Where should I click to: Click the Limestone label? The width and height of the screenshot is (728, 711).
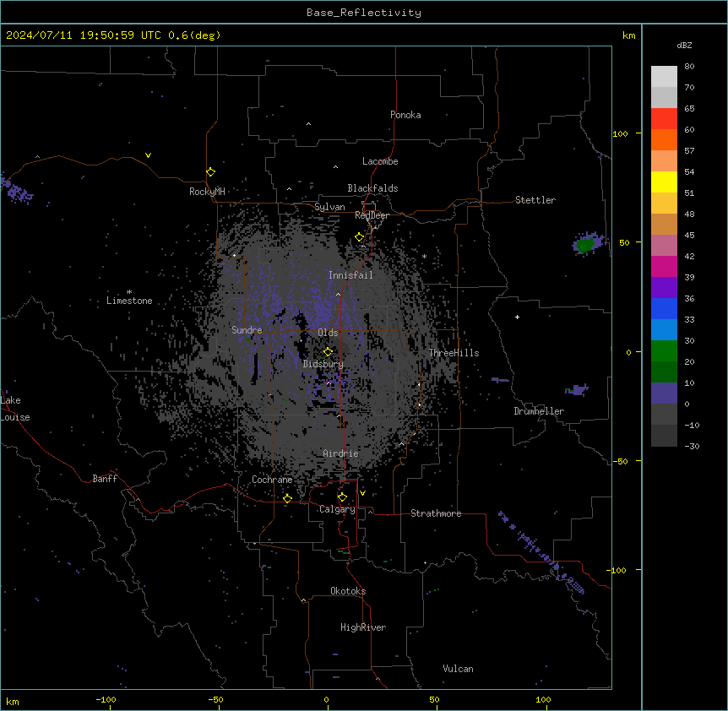coord(129,301)
